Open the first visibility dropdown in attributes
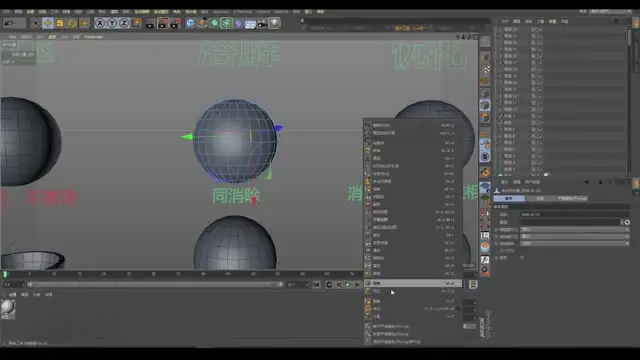 575,229
